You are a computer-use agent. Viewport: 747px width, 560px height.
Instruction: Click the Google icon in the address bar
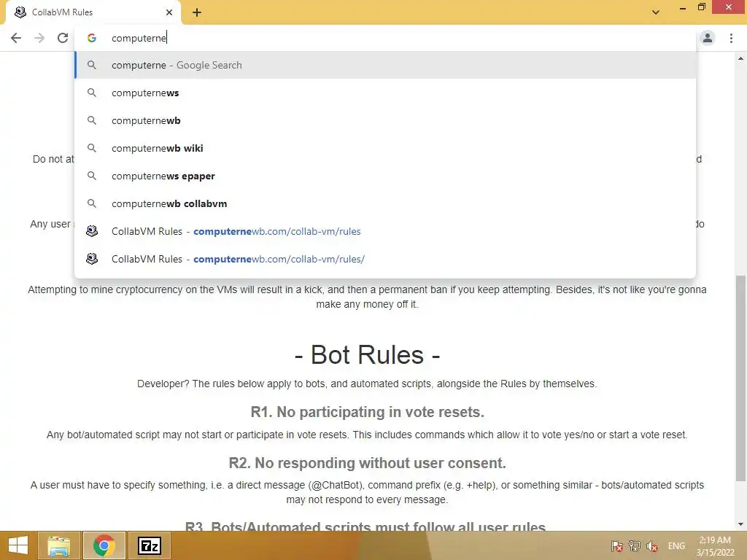pos(91,38)
